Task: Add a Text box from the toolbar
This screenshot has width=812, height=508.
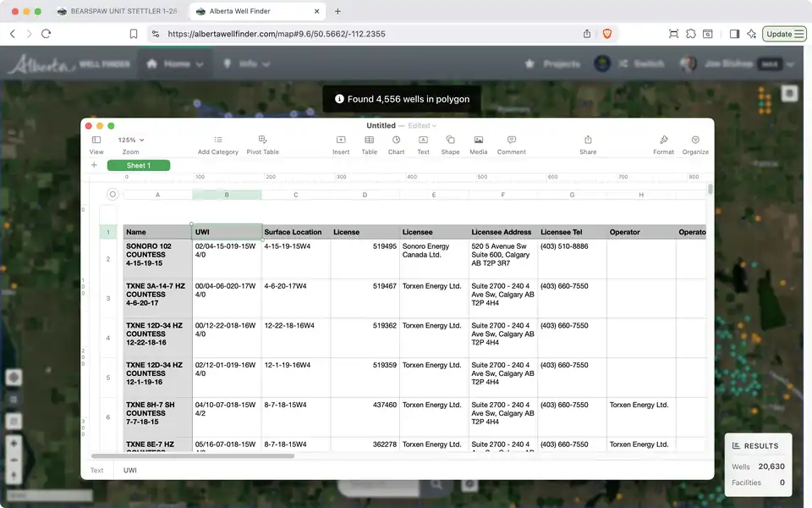Action: tap(423, 145)
